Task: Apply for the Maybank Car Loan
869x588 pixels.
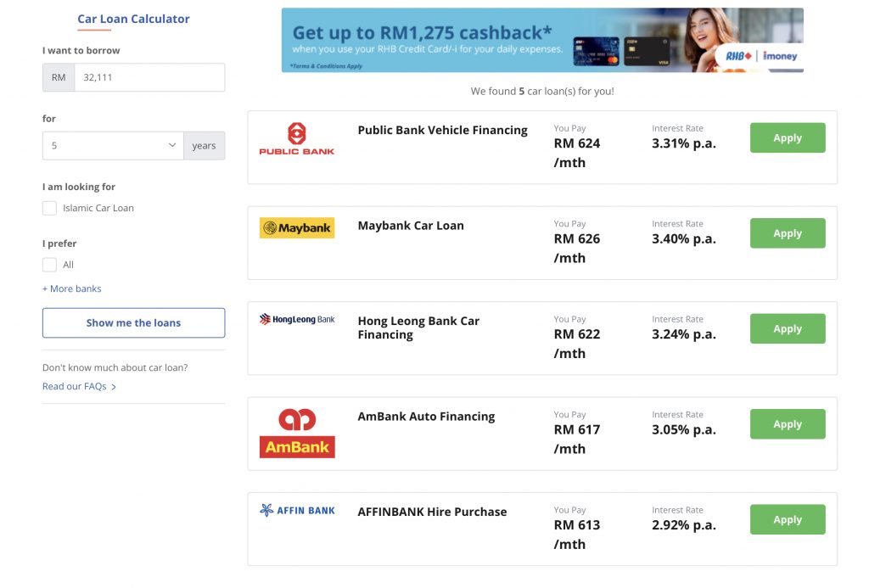Action: click(787, 233)
